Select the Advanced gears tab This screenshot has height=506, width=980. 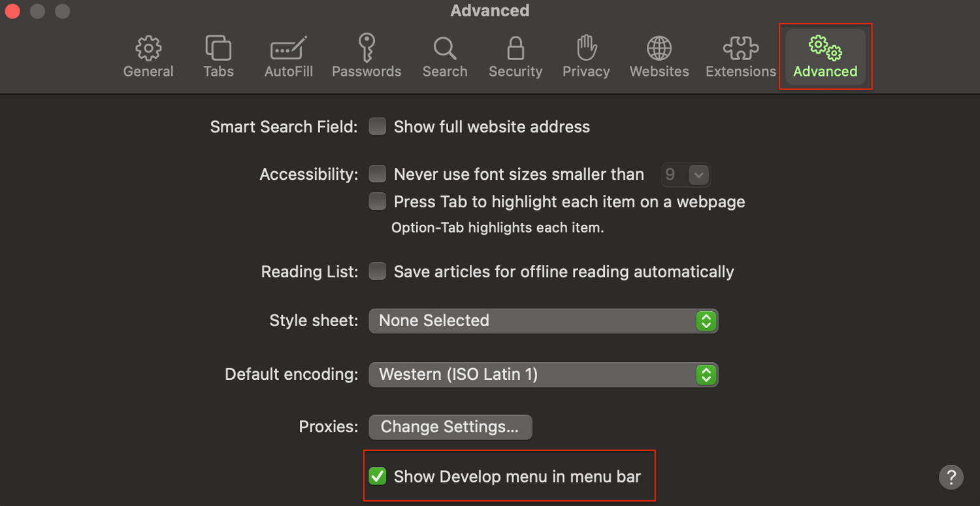tap(825, 58)
